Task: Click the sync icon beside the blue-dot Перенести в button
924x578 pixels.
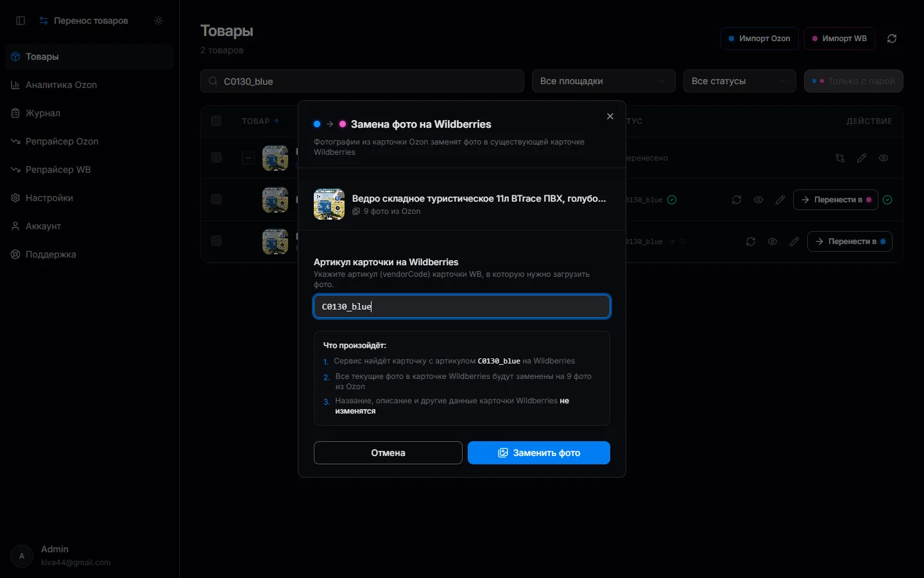Action: [x=751, y=241]
